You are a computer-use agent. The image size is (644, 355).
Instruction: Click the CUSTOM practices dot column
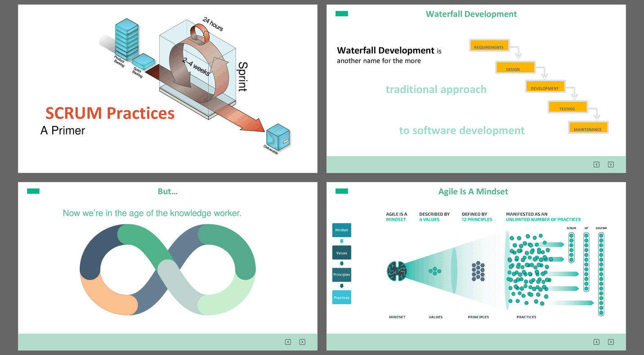pyautogui.click(x=601, y=273)
